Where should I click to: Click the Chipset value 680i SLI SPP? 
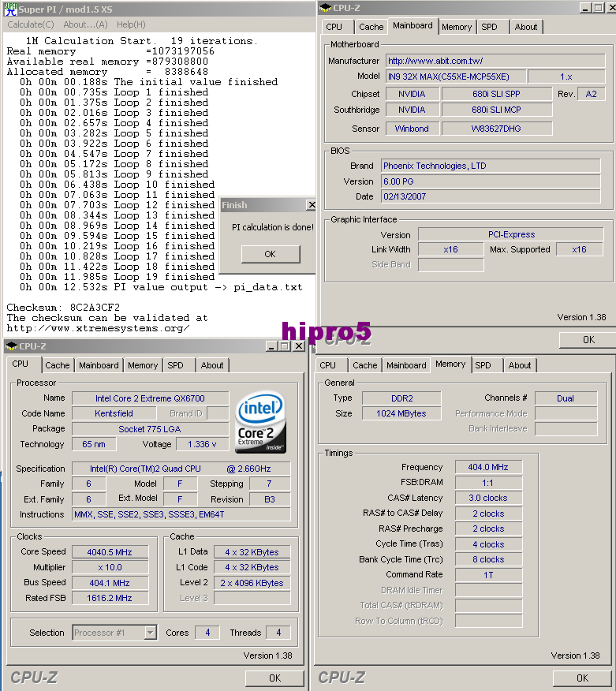497,94
